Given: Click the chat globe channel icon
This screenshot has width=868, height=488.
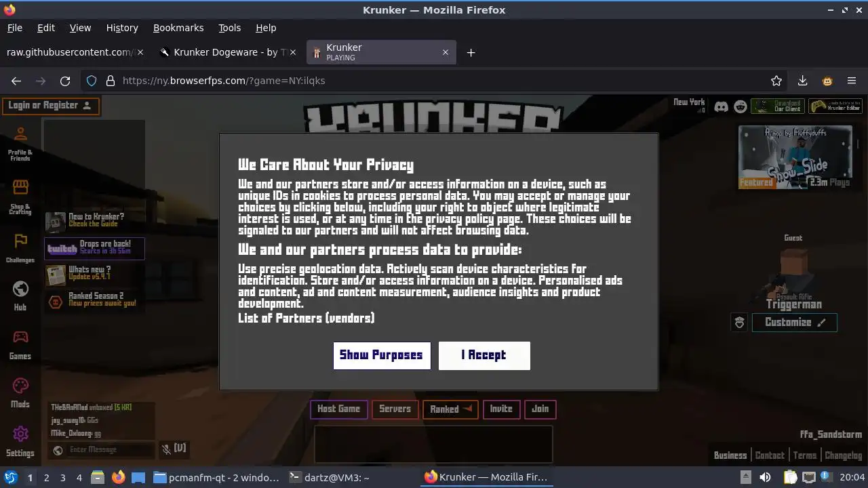Looking at the screenshot, I should [58, 450].
